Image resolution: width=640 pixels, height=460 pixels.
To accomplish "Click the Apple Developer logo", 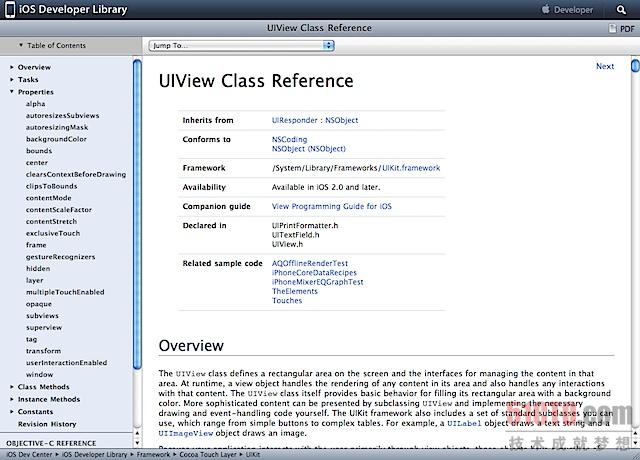I will pyautogui.click(x=567, y=9).
